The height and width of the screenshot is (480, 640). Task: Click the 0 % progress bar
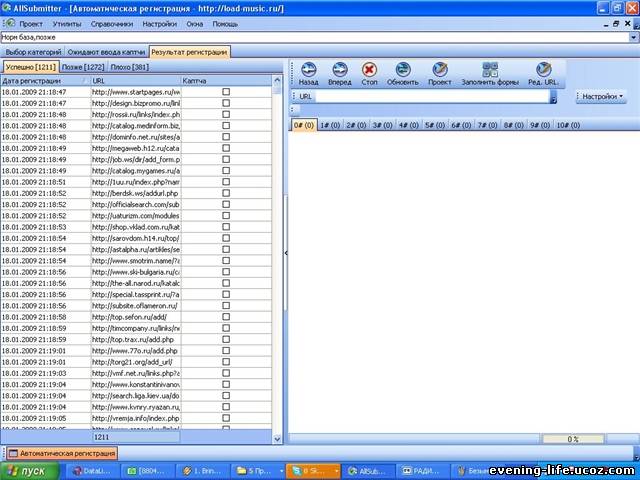(x=573, y=439)
